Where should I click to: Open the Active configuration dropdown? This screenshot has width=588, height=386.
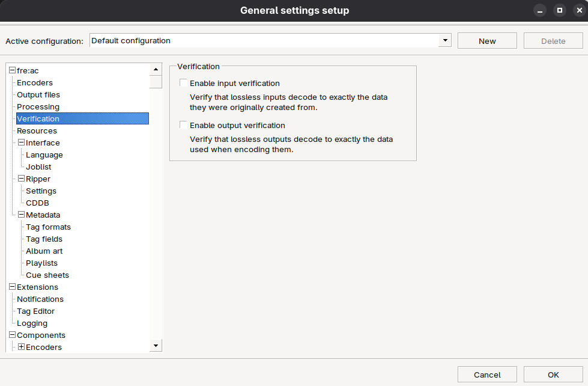[x=445, y=41]
